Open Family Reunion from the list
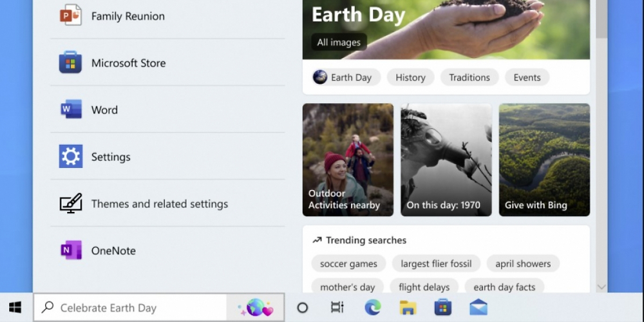Image resolution: width=644 pixels, height=322 pixels. point(167,15)
